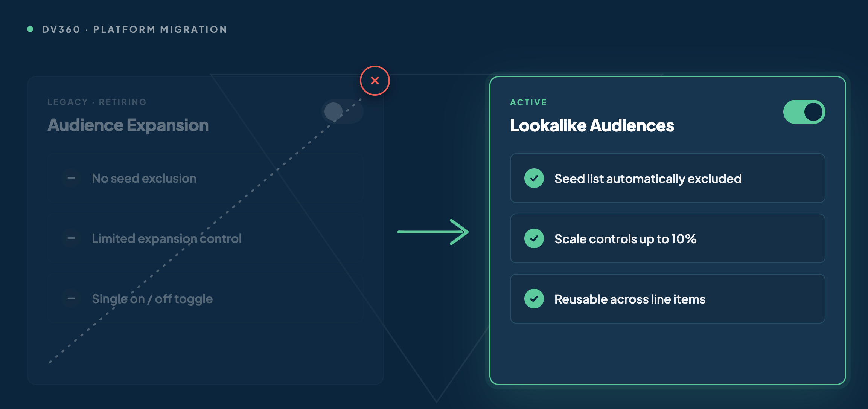Click the red X retire badge
The width and height of the screenshot is (868, 409).
click(375, 81)
